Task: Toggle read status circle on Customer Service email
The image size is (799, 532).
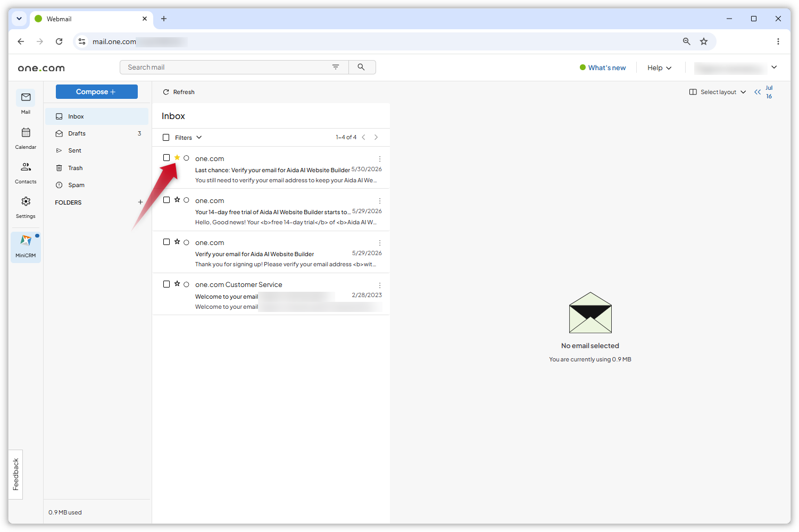Action: tap(186, 284)
